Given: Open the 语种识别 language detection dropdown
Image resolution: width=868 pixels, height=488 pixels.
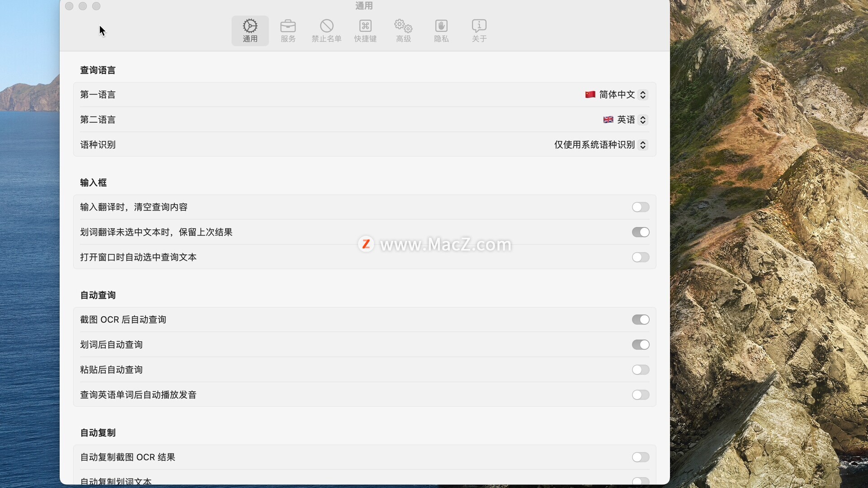Looking at the screenshot, I should pos(601,145).
